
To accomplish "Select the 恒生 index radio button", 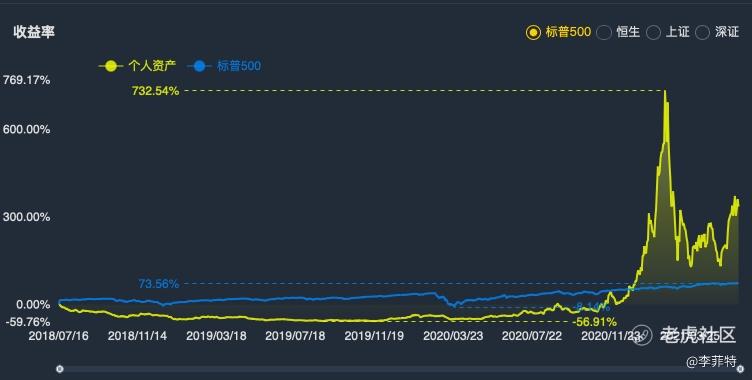I will 604,32.
